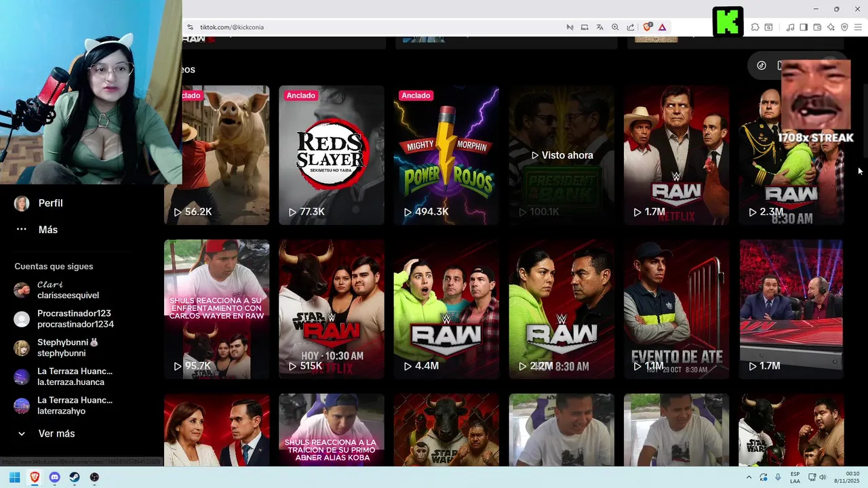Toggle the browser sidebar panel icon
This screenshot has width=868, height=488.
click(x=804, y=27)
